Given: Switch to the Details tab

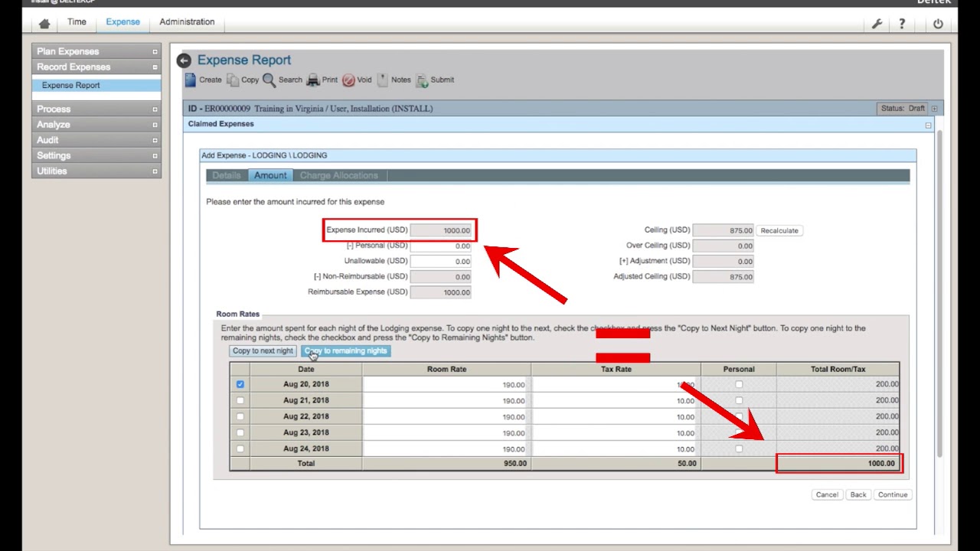Looking at the screenshot, I should [x=227, y=175].
